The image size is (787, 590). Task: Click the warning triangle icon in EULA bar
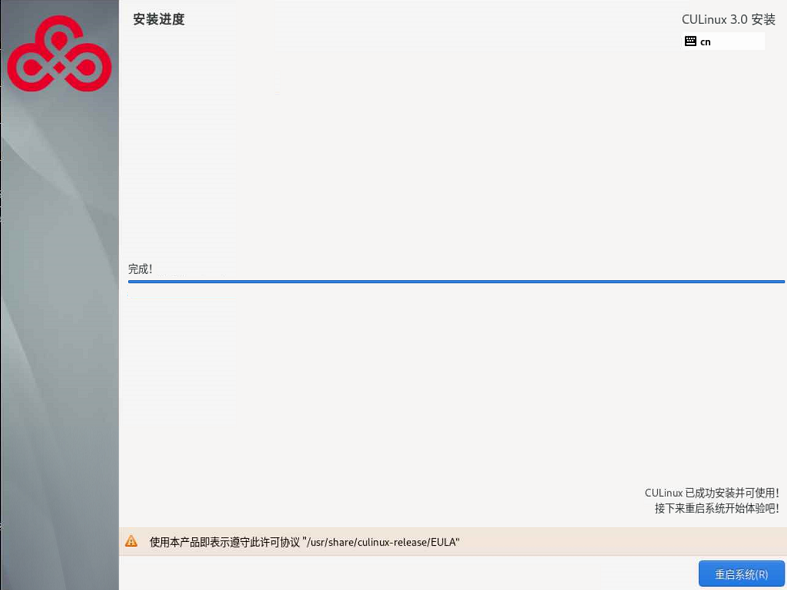[131, 541]
